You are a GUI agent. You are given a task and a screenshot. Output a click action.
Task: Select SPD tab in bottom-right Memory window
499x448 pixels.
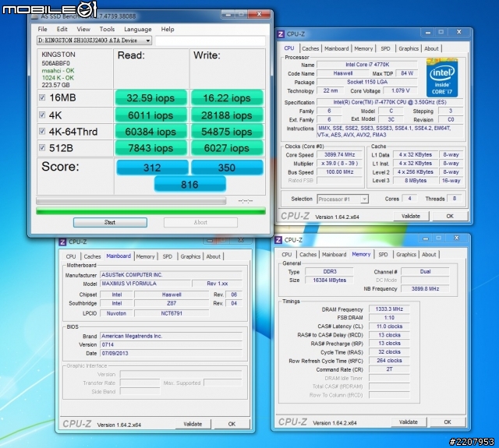(383, 255)
